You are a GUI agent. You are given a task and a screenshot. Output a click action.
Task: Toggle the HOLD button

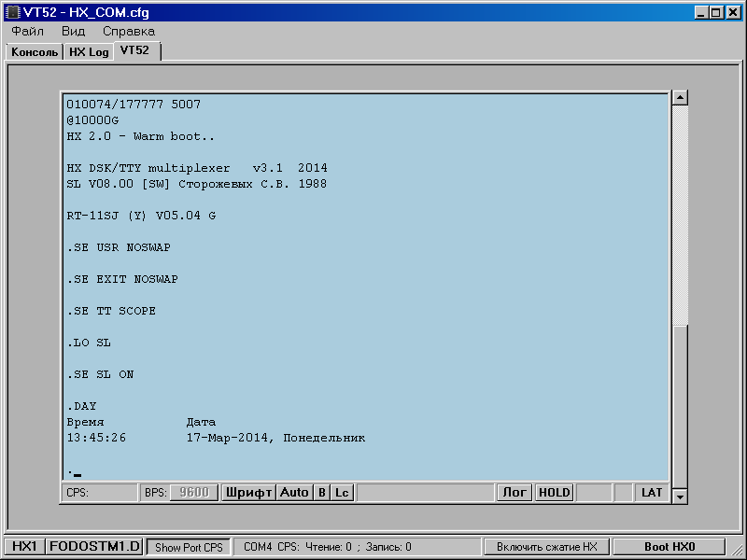(554, 492)
